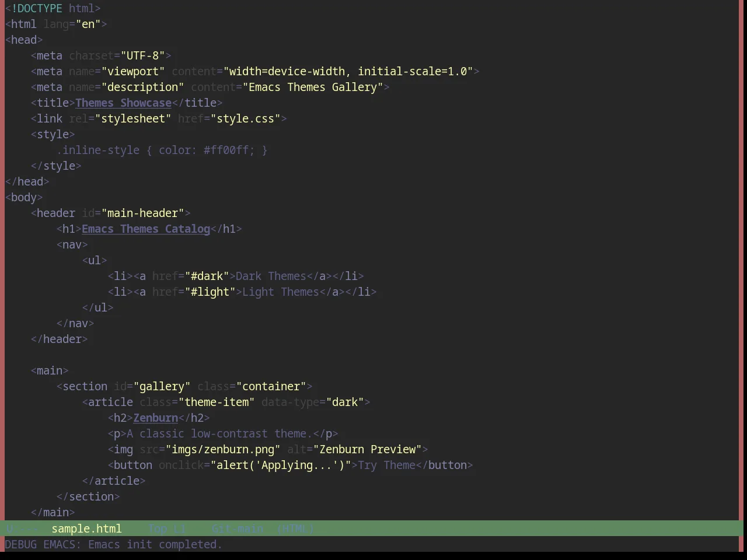Click the closing </header> tag

pyautogui.click(x=60, y=339)
